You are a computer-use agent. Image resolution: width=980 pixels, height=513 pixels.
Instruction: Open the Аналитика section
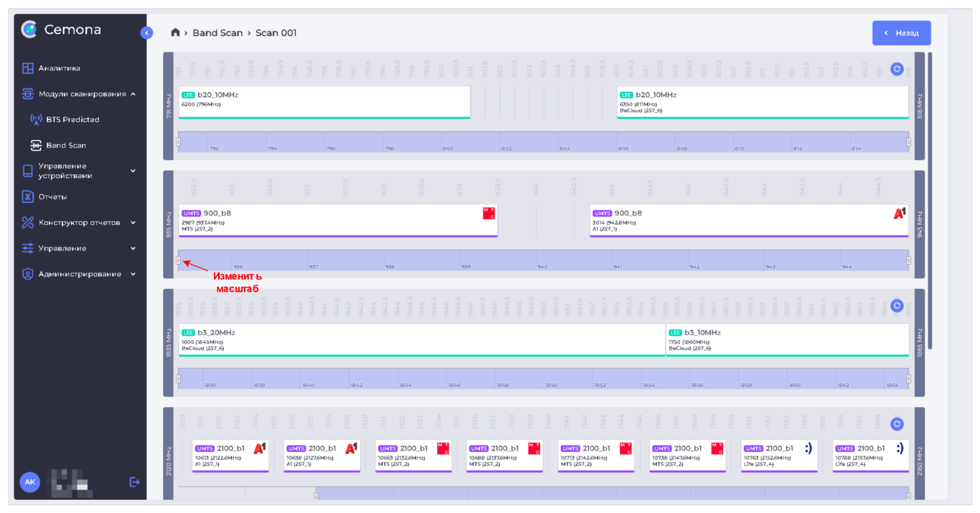[59, 68]
